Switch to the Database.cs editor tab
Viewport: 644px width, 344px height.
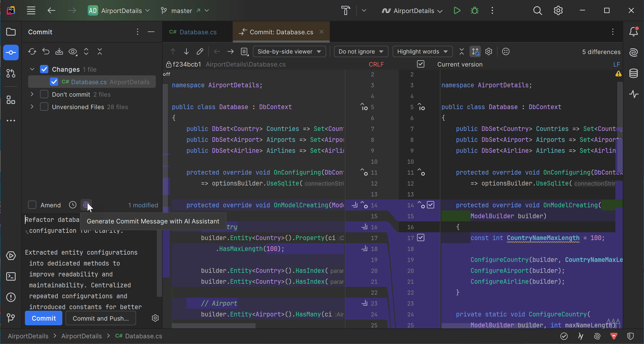coord(197,32)
